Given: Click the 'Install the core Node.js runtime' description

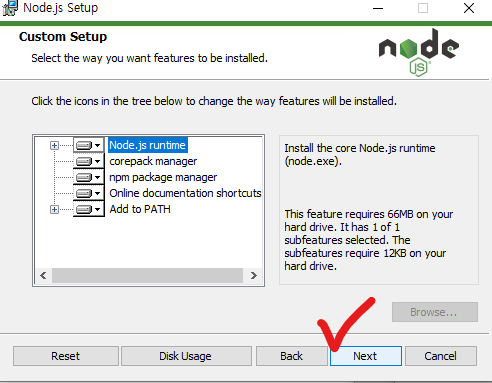Looking at the screenshot, I should pyautogui.click(x=360, y=155).
